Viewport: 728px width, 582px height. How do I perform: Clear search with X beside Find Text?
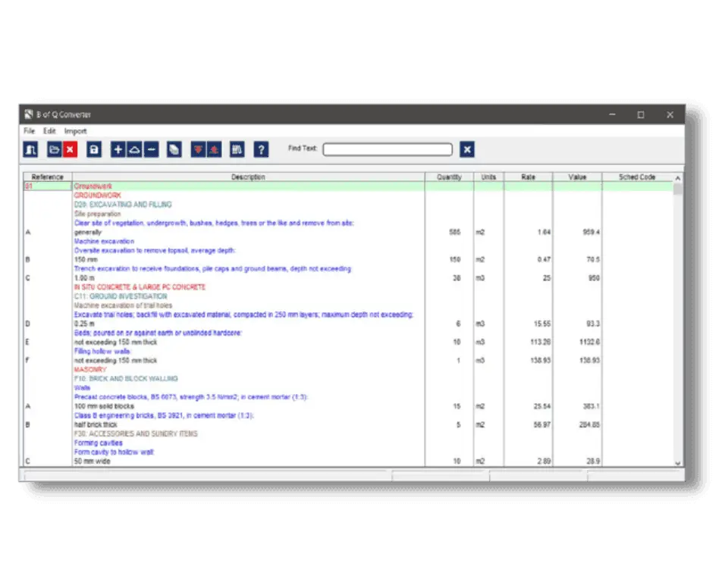467,149
